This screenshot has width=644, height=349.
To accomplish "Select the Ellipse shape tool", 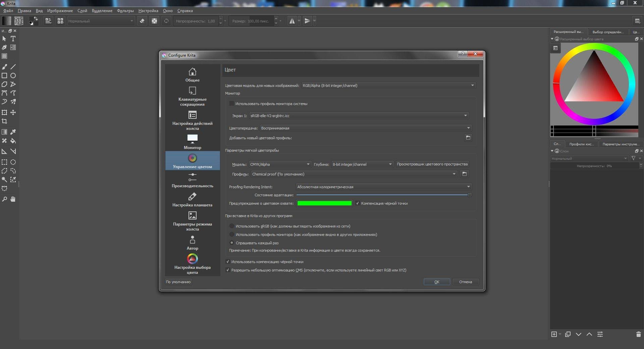I will tap(13, 76).
